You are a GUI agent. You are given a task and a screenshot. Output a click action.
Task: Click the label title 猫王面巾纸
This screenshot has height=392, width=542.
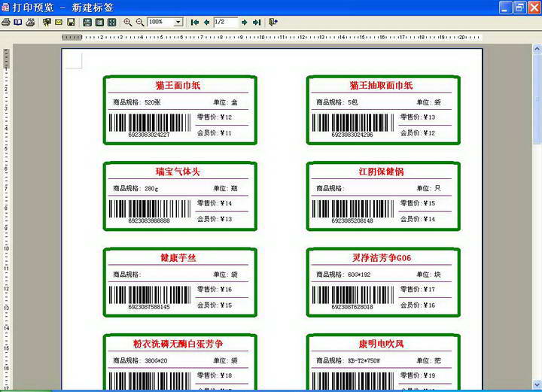[178, 86]
